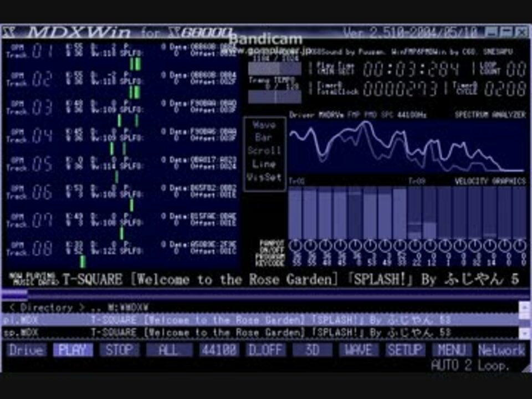The height and width of the screenshot is (399, 532).
Task: Click the SPECTRUM ANALYZER label
Action: coord(490,115)
